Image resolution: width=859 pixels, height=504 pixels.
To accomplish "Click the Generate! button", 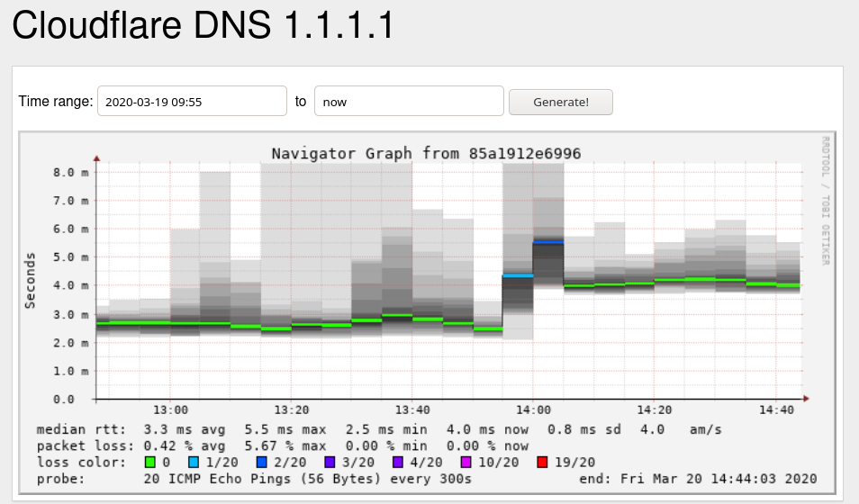I will coord(560,102).
